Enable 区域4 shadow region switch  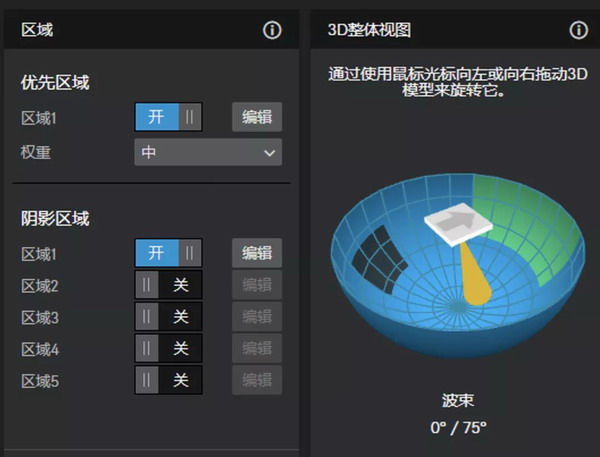[x=168, y=349]
